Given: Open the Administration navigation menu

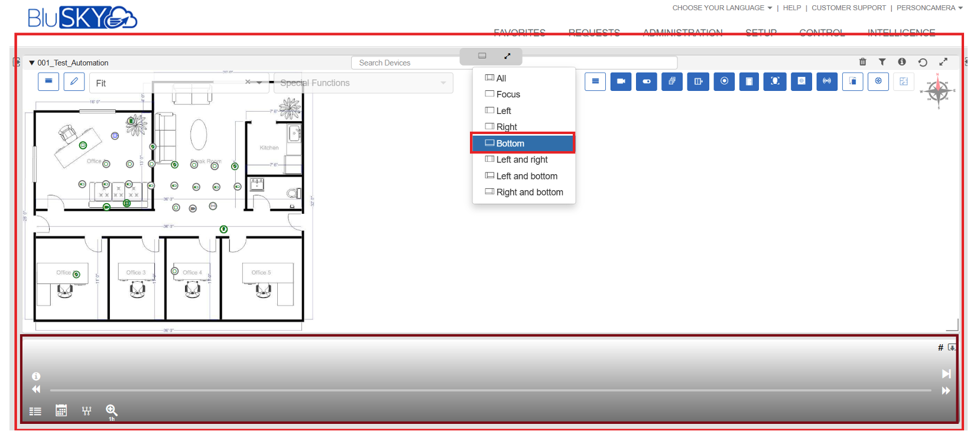Looking at the screenshot, I should click(x=683, y=32).
